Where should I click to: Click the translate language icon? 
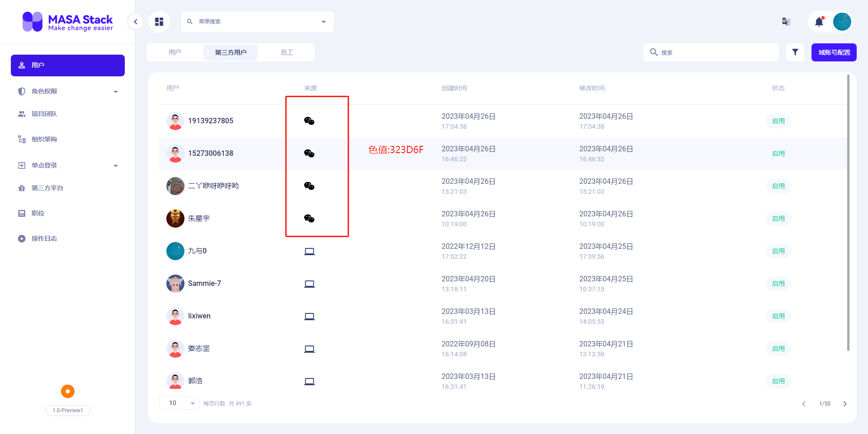(x=786, y=21)
